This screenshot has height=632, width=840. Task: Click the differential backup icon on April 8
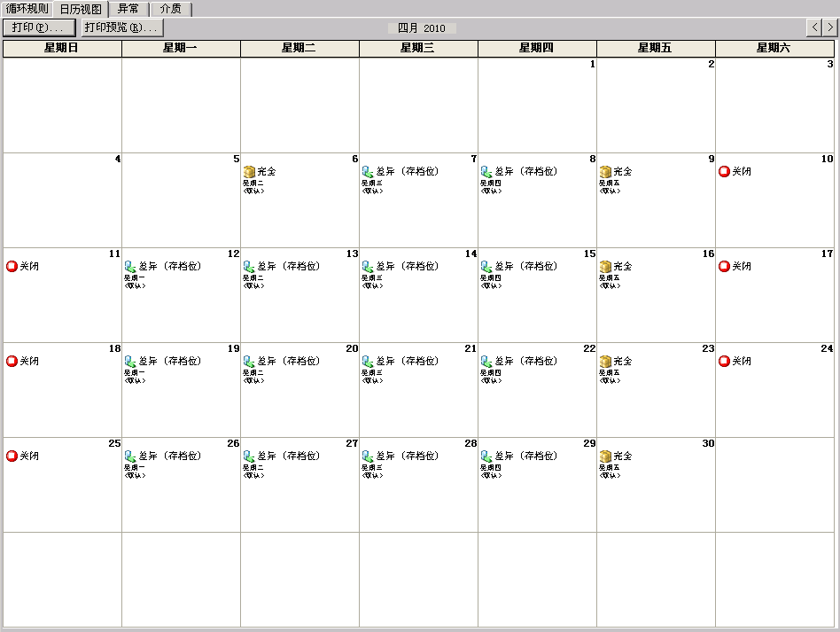[486, 172]
